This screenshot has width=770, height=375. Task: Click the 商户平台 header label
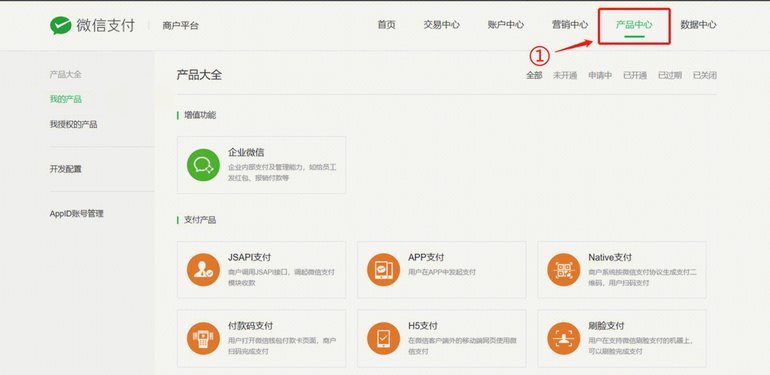coord(181,26)
